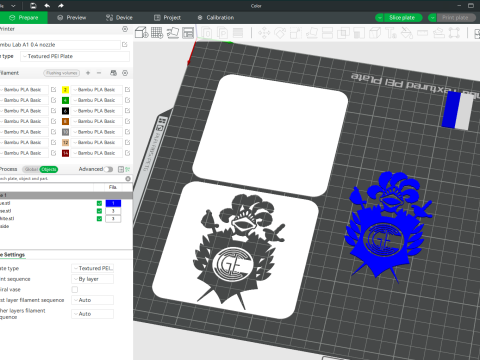Click the Print plate button
The height and width of the screenshot is (360, 480).
pyautogui.click(x=455, y=18)
